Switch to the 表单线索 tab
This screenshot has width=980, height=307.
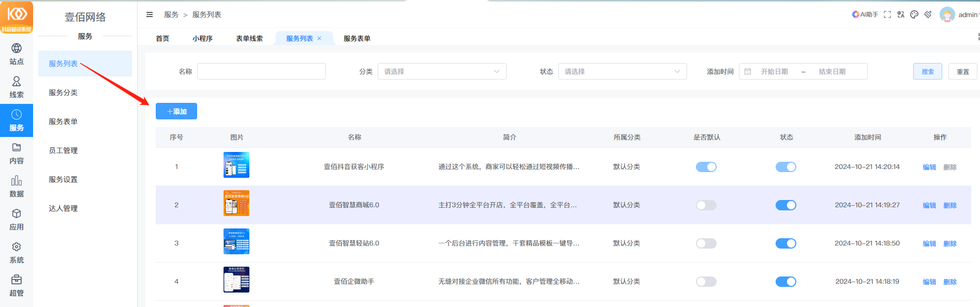coord(249,38)
